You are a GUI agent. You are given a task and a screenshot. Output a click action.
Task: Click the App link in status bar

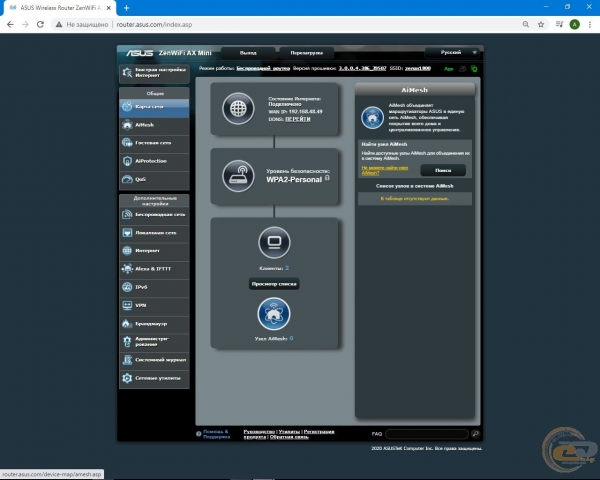[x=448, y=69]
